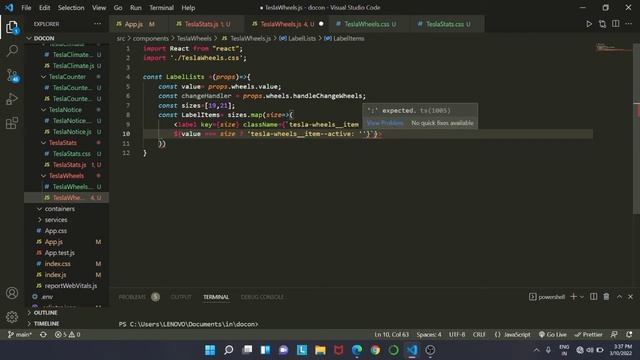Open File Explorer from taskbar
Image resolution: width=640 pixels, height=360 pixels.
[x=320, y=350]
